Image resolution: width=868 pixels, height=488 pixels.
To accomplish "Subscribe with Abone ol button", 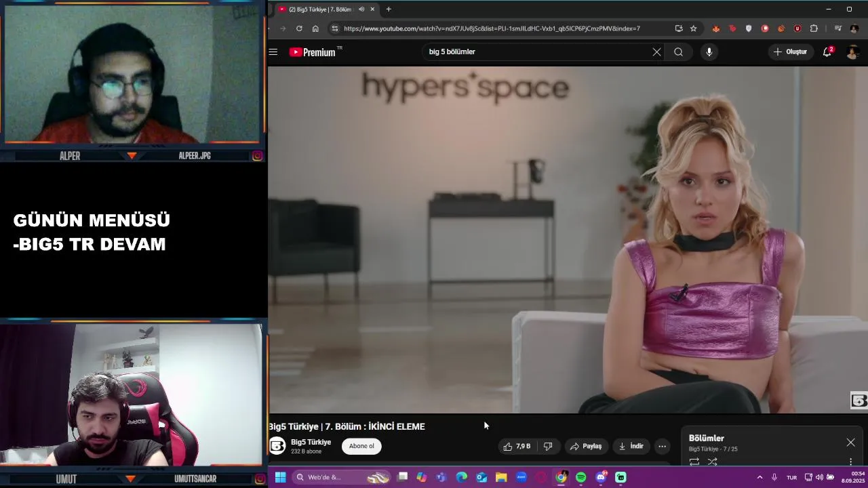I will click(361, 446).
